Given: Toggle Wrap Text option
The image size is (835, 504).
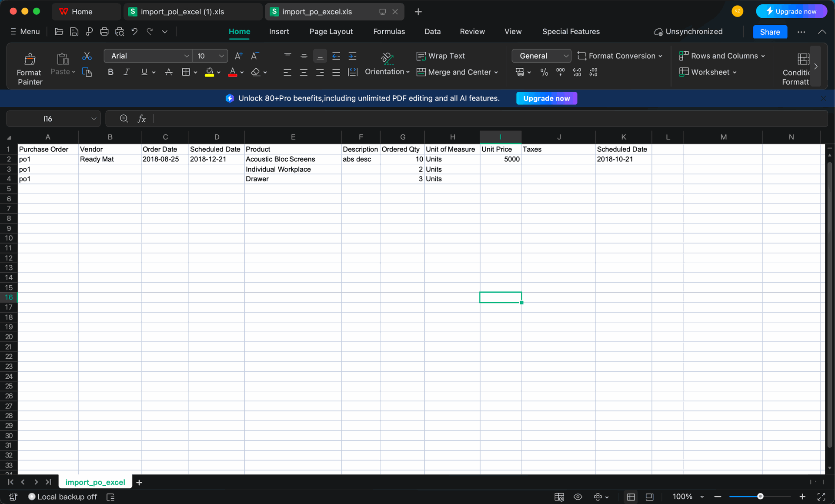Looking at the screenshot, I should point(441,56).
